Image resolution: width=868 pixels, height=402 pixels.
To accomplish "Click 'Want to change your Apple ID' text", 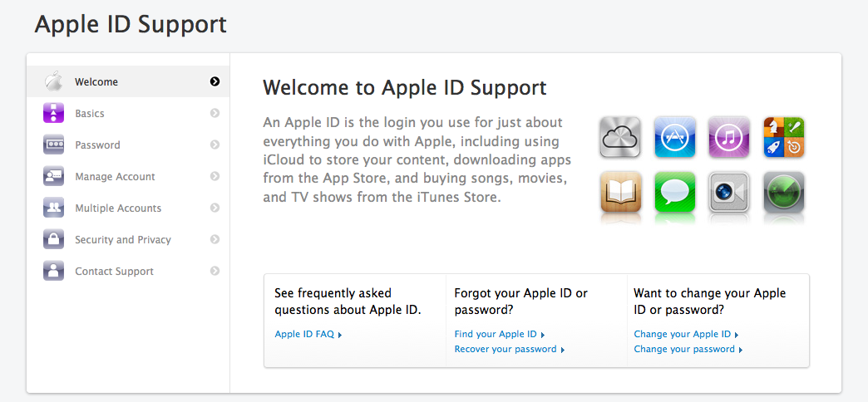I will pyautogui.click(x=710, y=301).
